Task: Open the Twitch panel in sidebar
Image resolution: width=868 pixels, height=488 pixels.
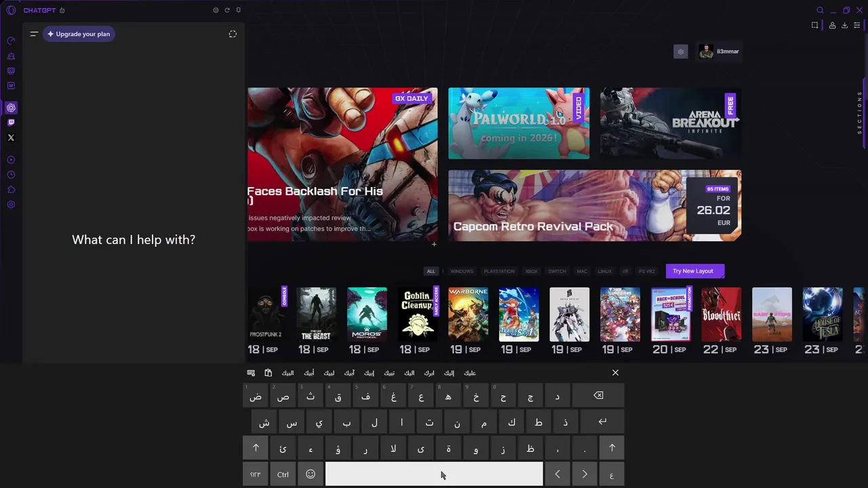Action: click(11, 123)
